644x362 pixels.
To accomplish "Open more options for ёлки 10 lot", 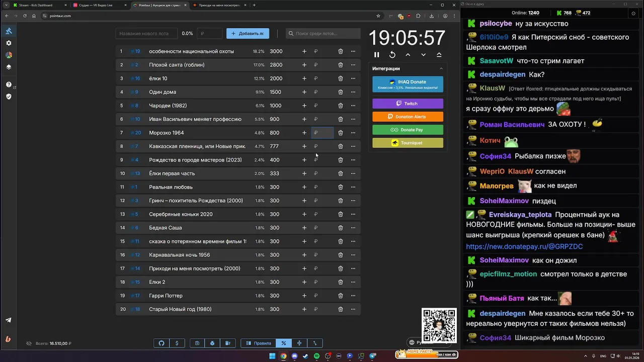I will coord(353,78).
